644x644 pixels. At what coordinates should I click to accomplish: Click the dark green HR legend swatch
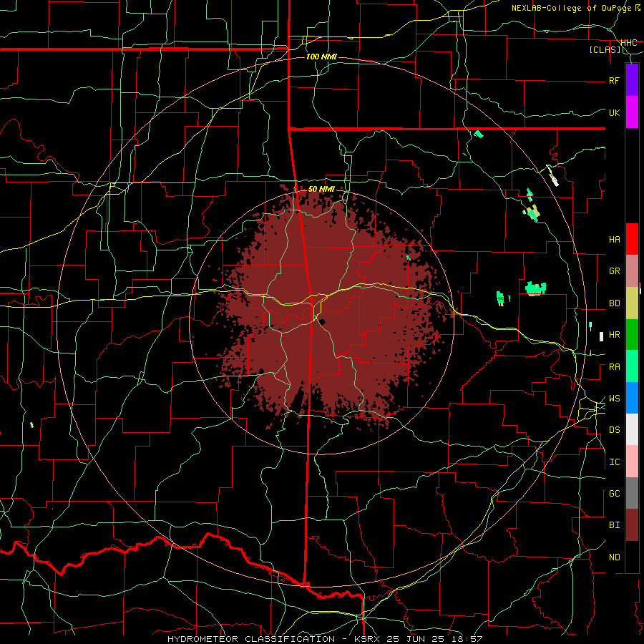pos(632,334)
